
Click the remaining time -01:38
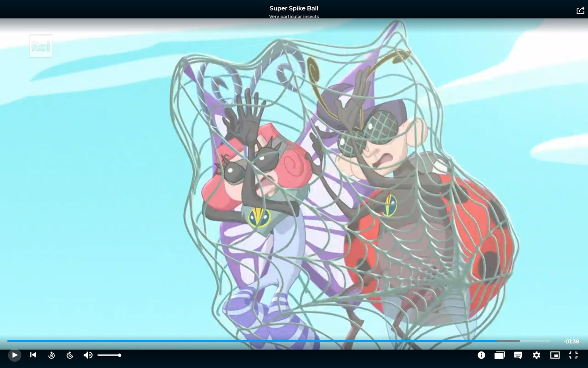[x=571, y=341]
